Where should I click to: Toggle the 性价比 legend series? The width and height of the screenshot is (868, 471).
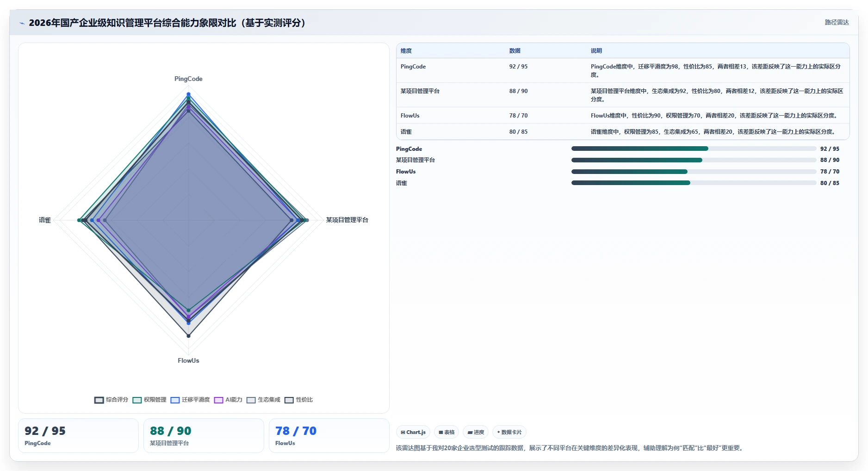pos(298,400)
